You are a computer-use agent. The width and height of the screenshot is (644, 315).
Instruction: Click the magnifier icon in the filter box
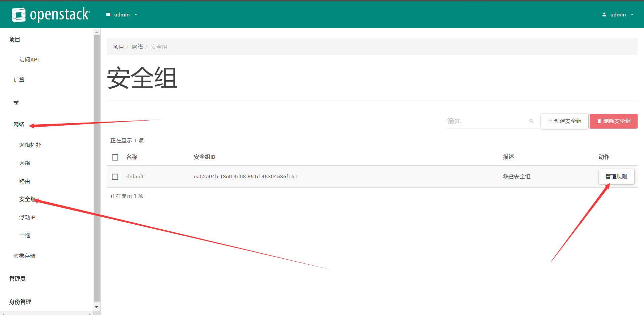(531, 121)
